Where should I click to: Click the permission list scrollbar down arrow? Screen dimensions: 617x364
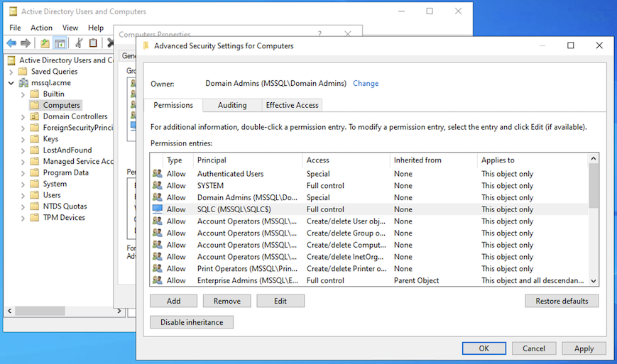(594, 281)
